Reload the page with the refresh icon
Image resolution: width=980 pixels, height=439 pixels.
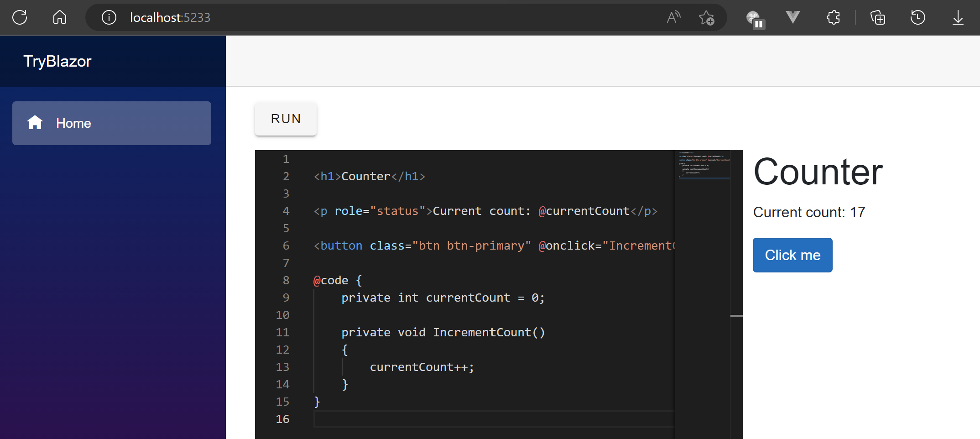point(20,17)
